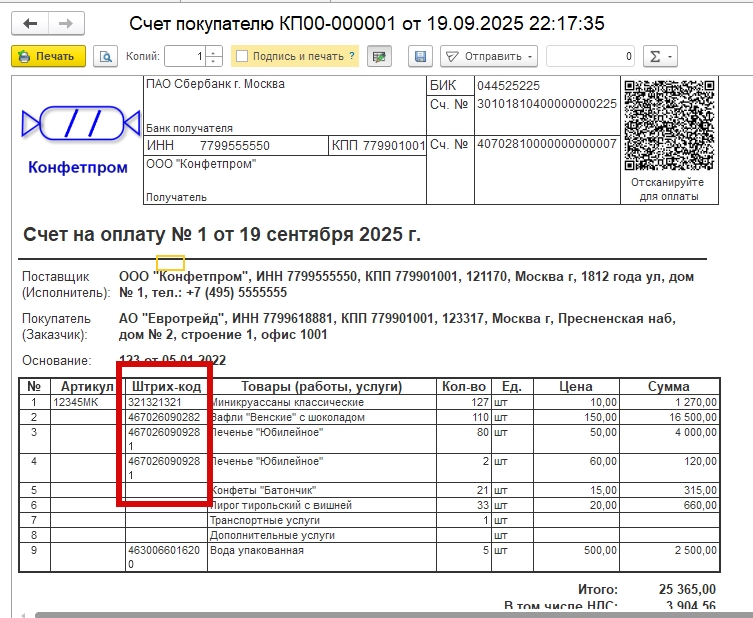
Task: Toggle the edit layout icon button
Action: pyautogui.click(x=379, y=56)
